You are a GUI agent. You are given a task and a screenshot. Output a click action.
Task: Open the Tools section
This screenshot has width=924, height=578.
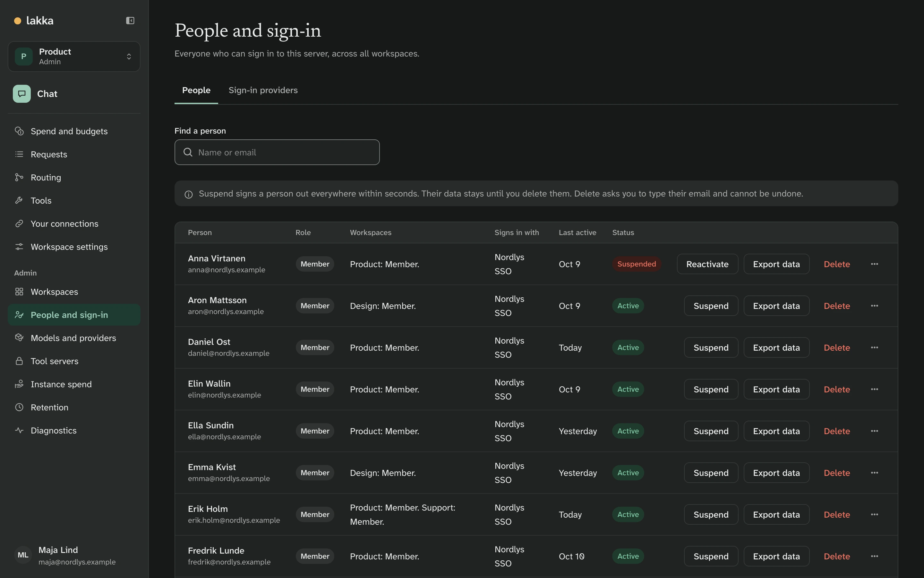tap(74, 201)
